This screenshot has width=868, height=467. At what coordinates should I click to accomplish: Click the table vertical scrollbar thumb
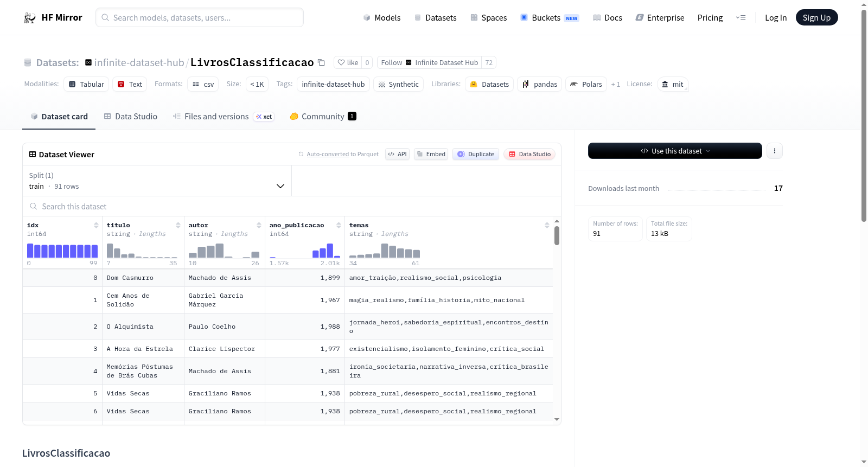557,235
